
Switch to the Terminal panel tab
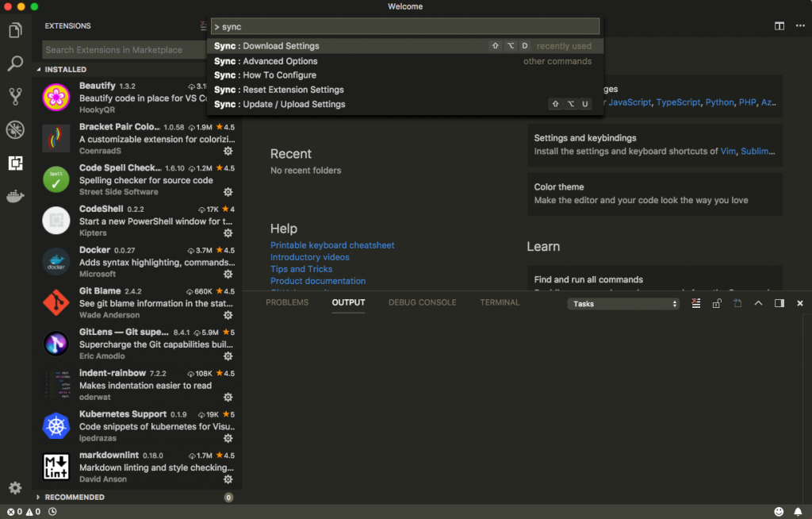click(500, 302)
